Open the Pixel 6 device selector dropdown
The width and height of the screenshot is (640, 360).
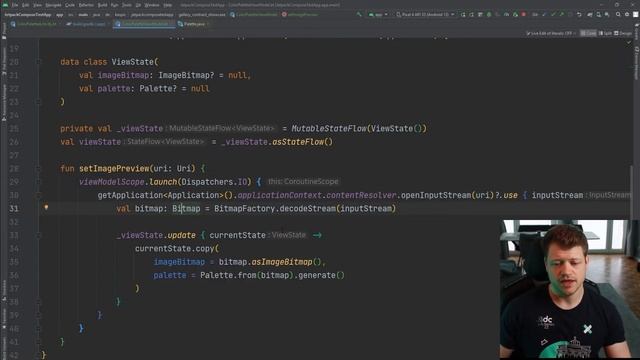tap(425, 14)
